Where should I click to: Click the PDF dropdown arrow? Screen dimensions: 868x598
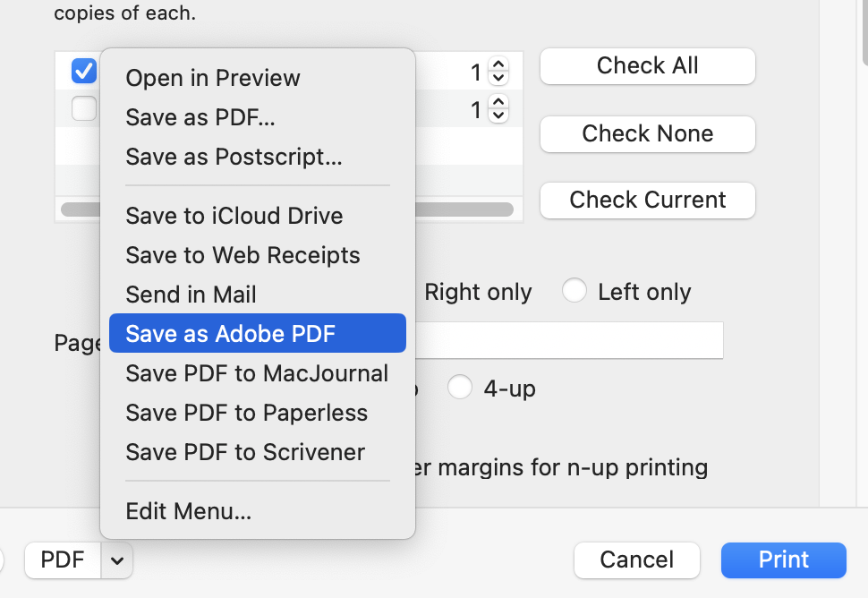117,560
